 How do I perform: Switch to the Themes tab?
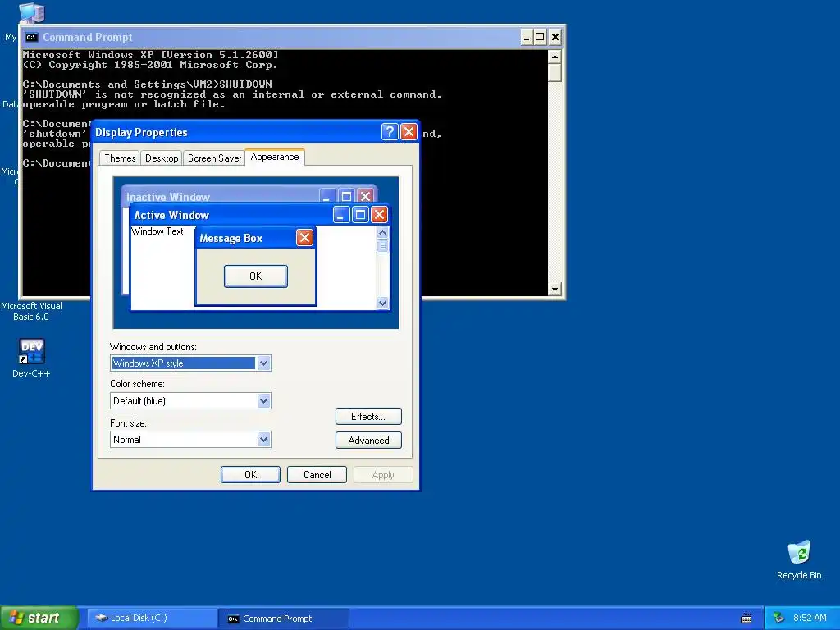[x=120, y=158]
